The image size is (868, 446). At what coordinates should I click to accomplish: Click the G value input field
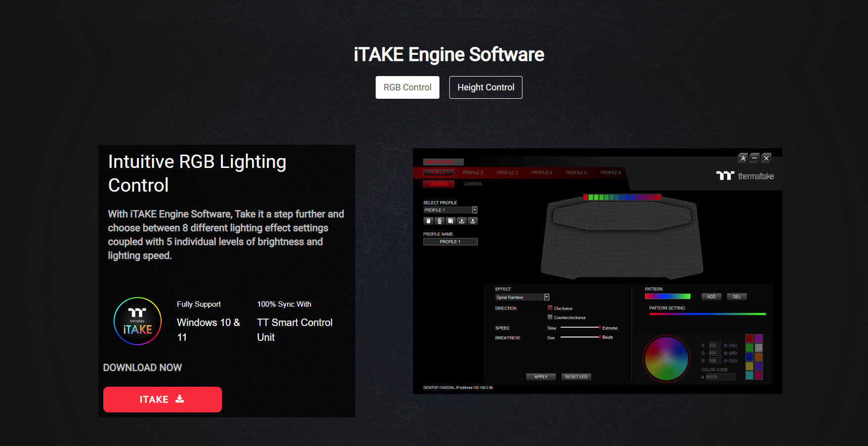(715, 353)
